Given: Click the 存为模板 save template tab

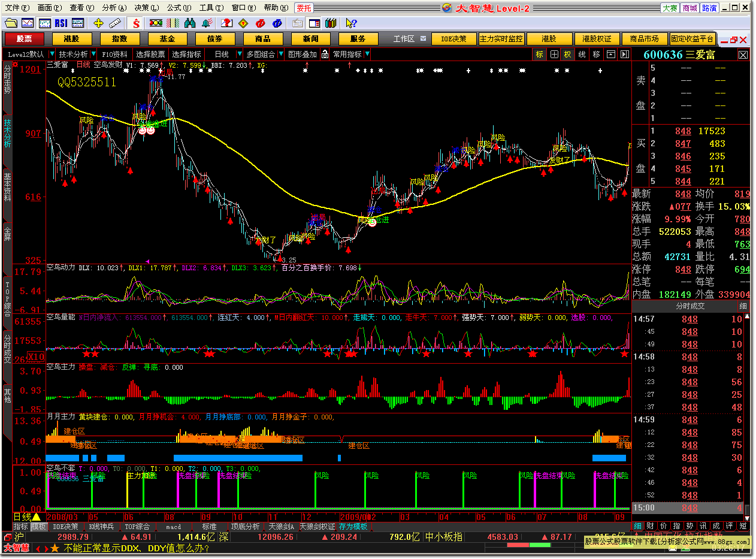Looking at the screenshot, I should pos(353,527).
